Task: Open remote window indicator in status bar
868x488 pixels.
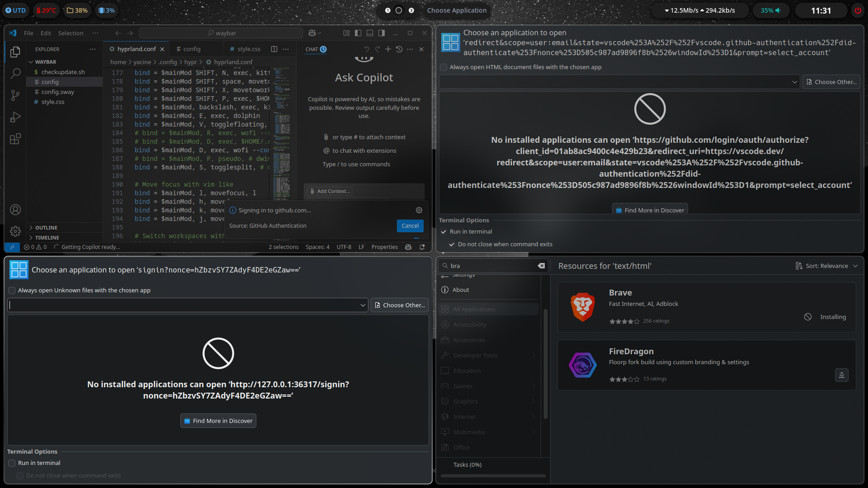Action: [12, 247]
